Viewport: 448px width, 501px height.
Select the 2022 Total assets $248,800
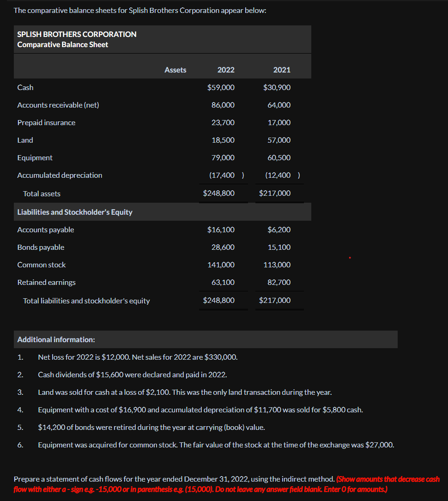[219, 193]
